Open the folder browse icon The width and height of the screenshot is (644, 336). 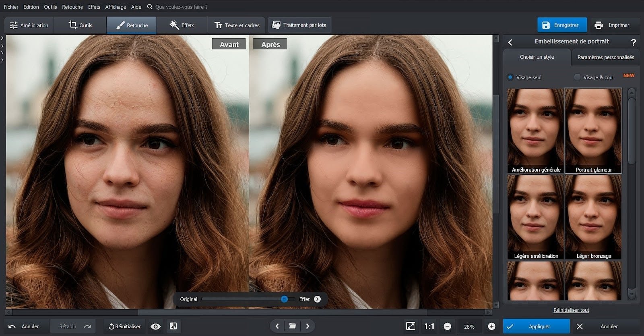293,326
